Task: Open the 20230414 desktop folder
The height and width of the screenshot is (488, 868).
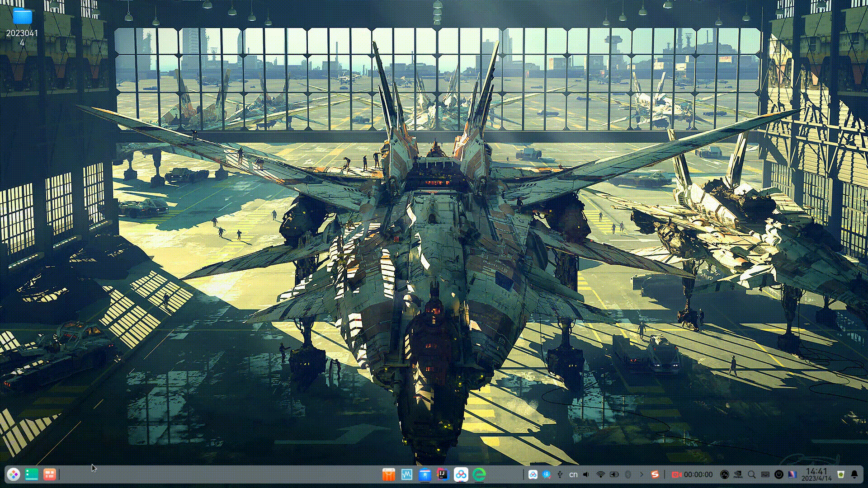Action: [22, 17]
